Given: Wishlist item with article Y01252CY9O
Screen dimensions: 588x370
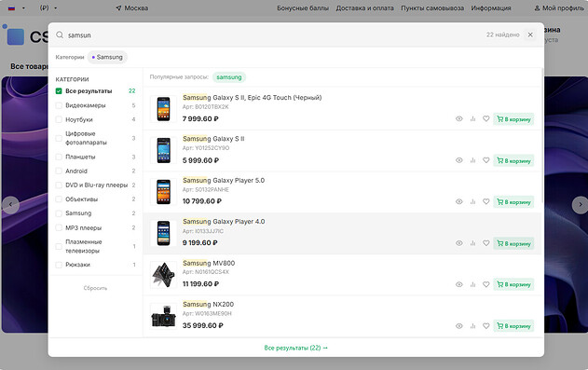Looking at the screenshot, I should coord(486,160).
